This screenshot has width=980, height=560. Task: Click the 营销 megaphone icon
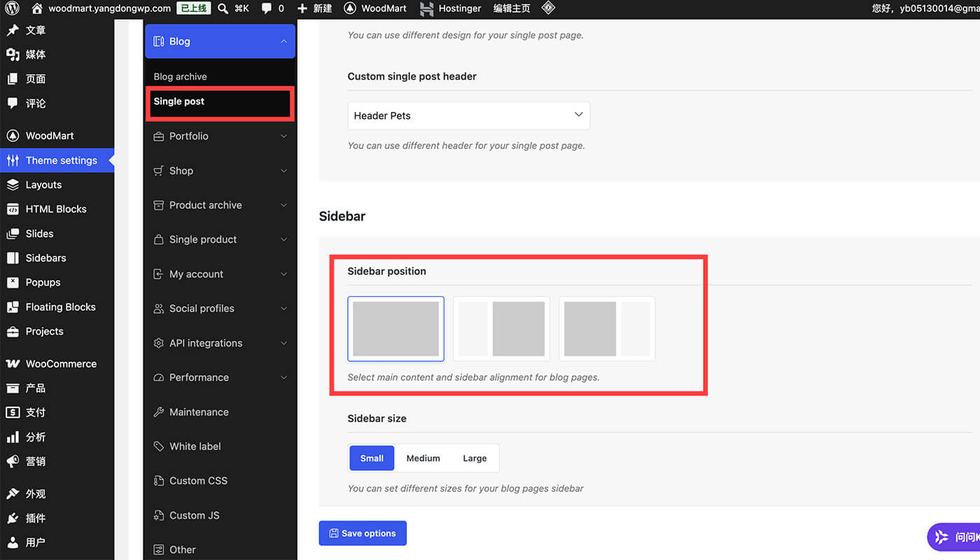13,461
